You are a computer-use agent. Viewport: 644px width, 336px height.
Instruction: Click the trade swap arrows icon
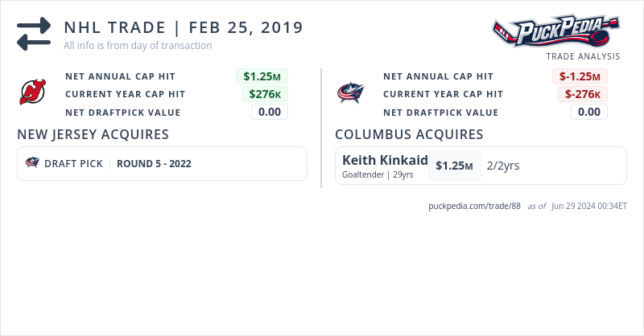[34, 34]
